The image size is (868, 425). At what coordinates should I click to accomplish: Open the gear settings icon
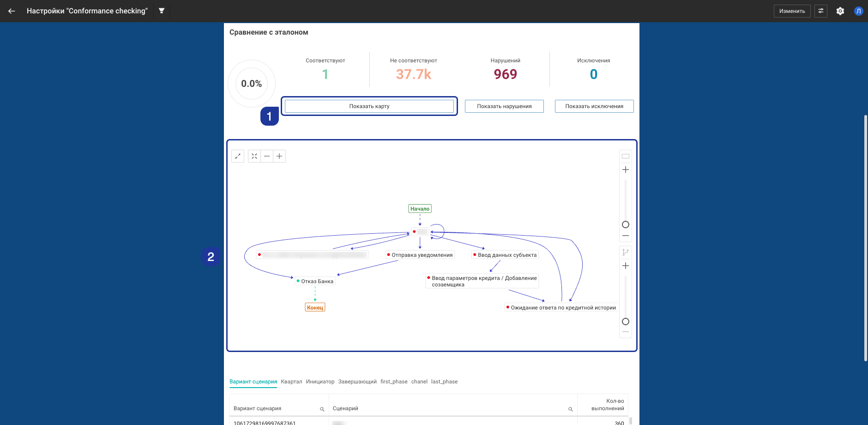coord(840,11)
